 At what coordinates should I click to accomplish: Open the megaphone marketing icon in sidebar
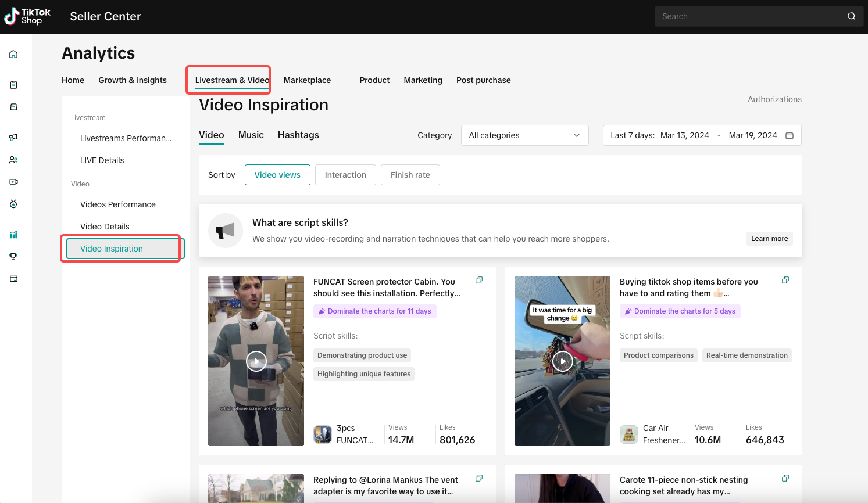tap(13, 138)
